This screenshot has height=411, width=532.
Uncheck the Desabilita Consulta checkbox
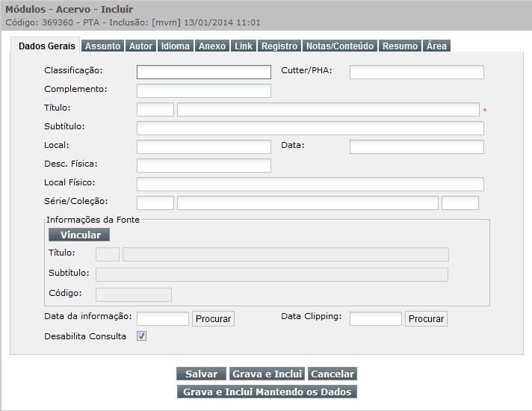tap(141, 336)
